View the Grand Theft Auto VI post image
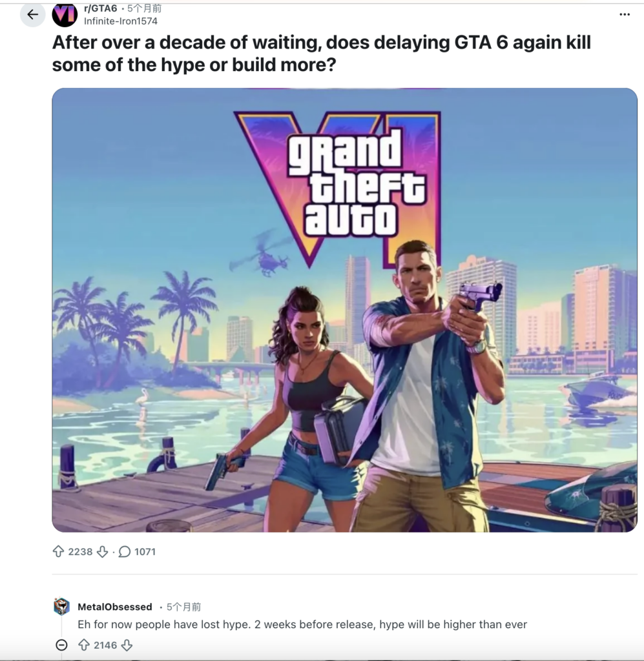The width and height of the screenshot is (644, 661). 344,310
